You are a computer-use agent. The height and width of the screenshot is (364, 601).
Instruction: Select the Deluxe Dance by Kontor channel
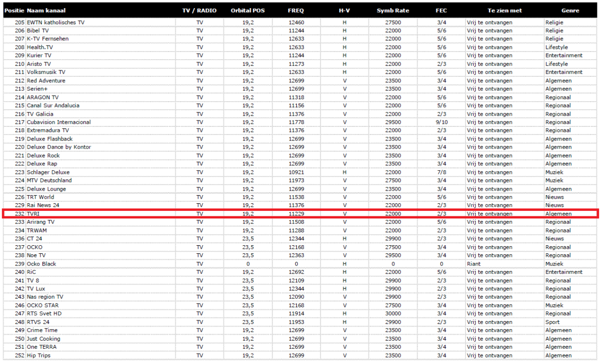(x=59, y=147)
